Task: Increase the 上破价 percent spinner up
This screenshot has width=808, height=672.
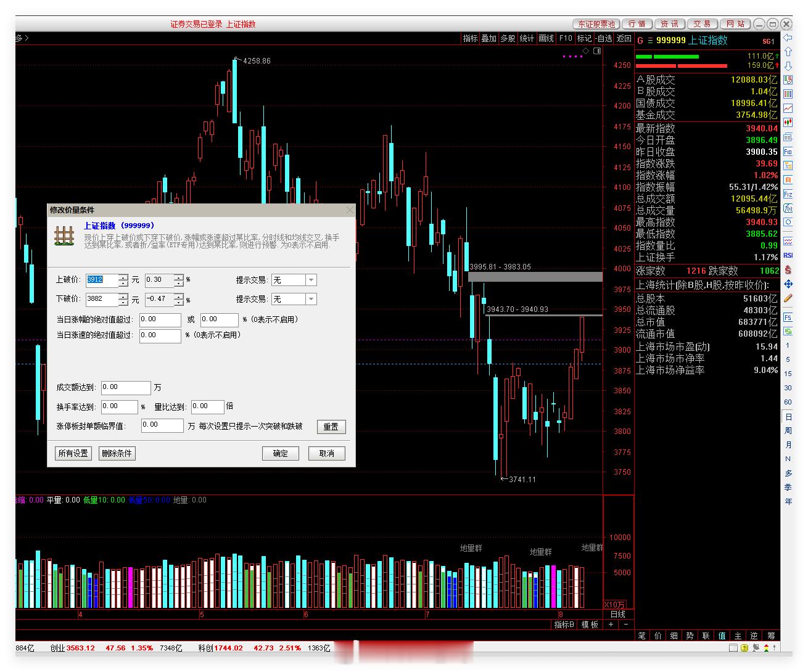Action: pos(179,277)
